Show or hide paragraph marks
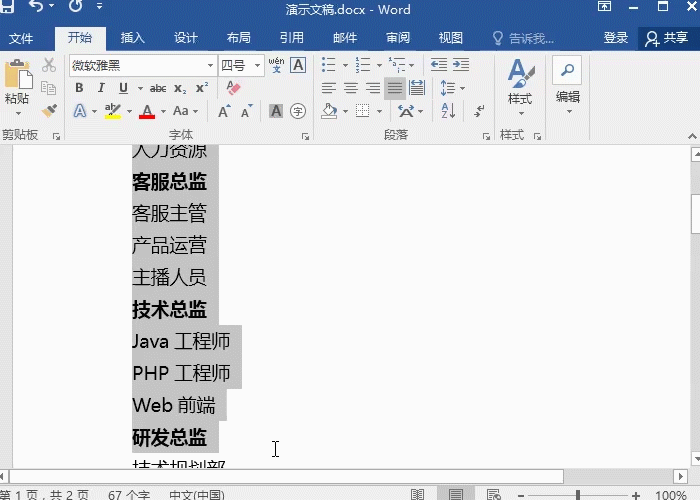The height and width of the screenshot is (500, 700). click(x=479, y=111)
